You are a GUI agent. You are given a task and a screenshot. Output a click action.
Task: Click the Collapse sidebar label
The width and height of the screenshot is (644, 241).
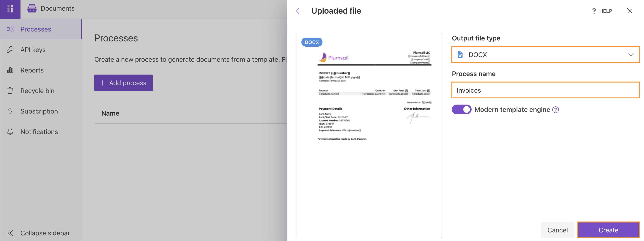[x=45, y=233]
